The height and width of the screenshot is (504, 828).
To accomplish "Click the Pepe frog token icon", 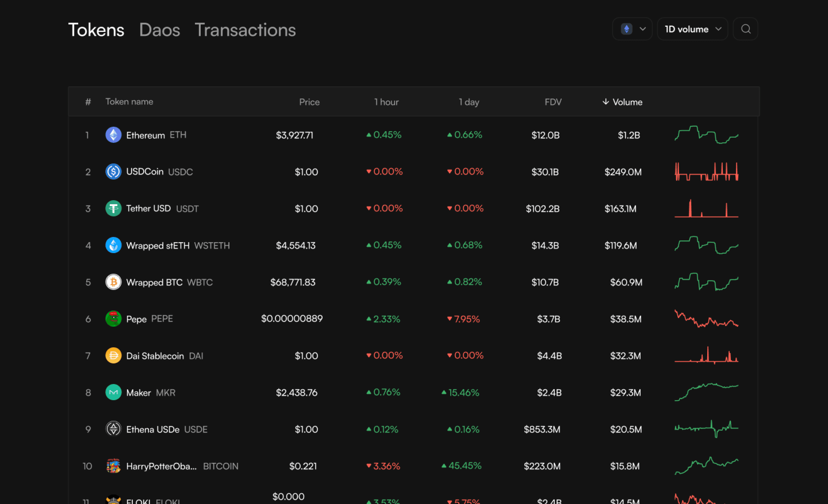I will click(113, 319).
